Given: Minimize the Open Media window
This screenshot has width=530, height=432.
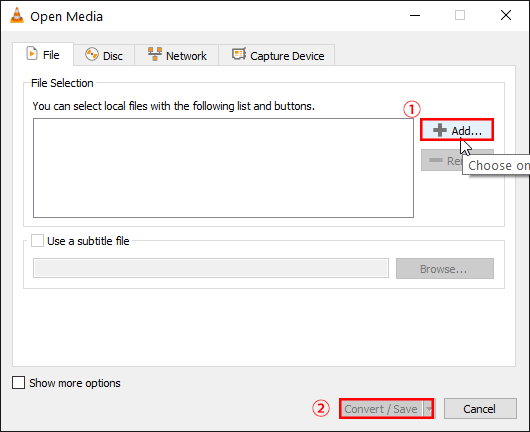Looking at the screenshot, I should (415, 15).
